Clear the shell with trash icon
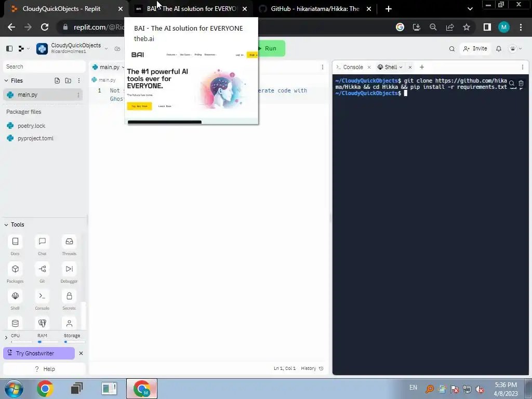The image size is (532, 399). [521, 83]
